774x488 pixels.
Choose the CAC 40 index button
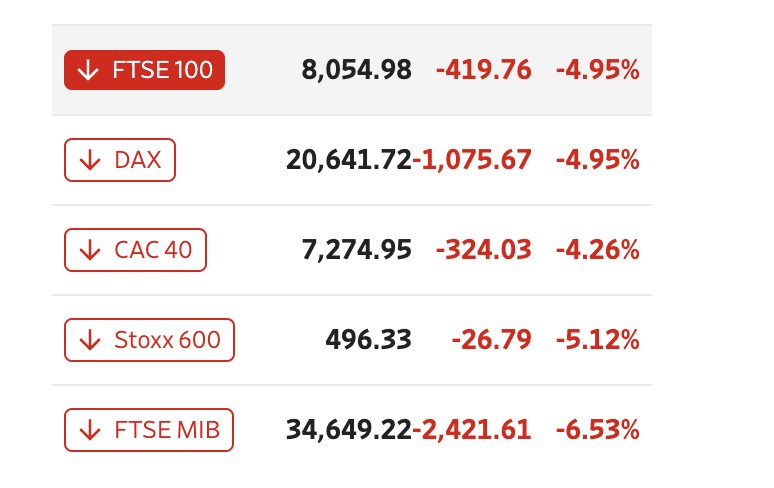tap(135, 250)
